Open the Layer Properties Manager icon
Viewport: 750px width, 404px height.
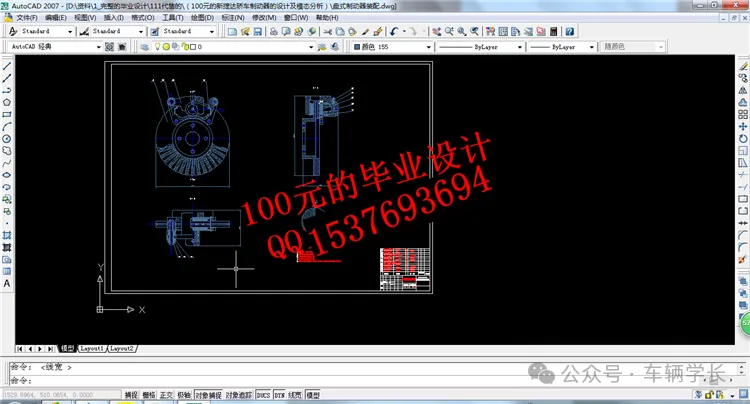click(x=144, y=47)
